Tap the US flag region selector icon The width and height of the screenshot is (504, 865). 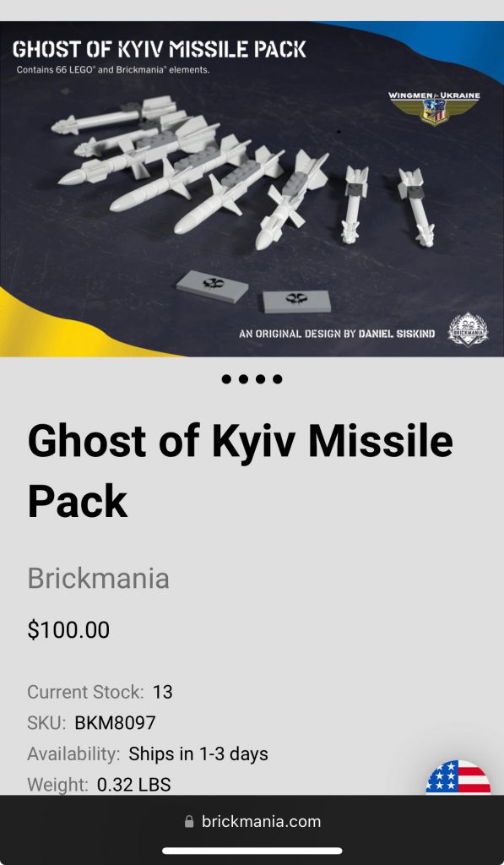[x=458, y=777]
